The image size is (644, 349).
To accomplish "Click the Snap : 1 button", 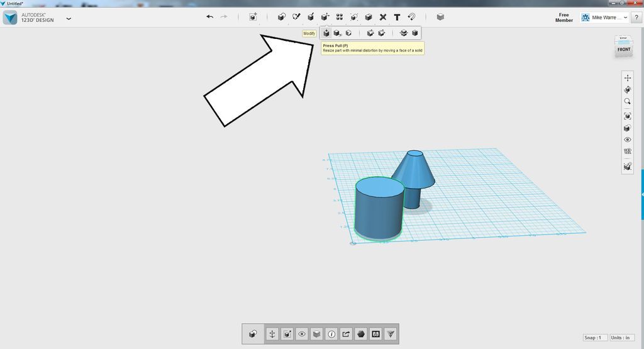I will coord(595,338).
